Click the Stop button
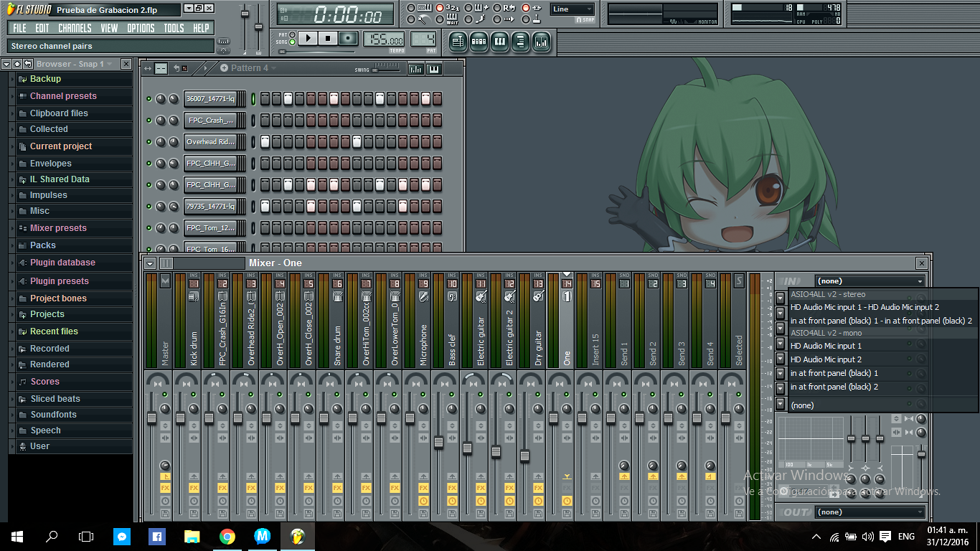Viewport: 980px width, 551px height. (x=328, y=38)
